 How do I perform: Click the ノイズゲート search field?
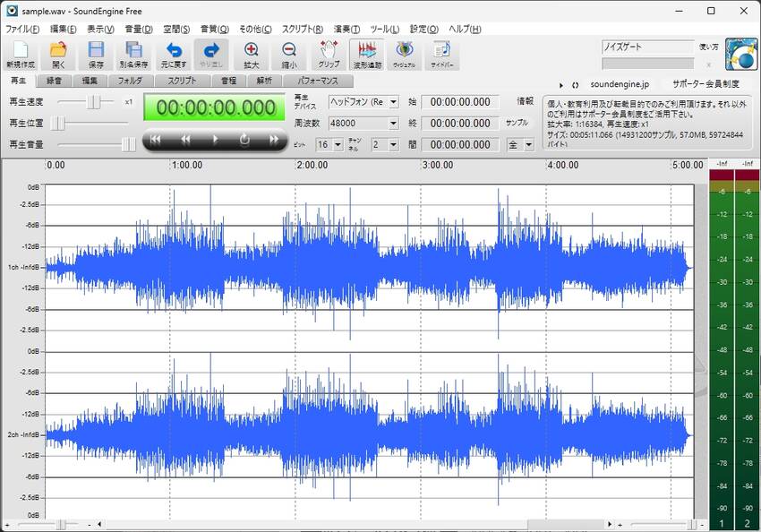coord(647,47)
